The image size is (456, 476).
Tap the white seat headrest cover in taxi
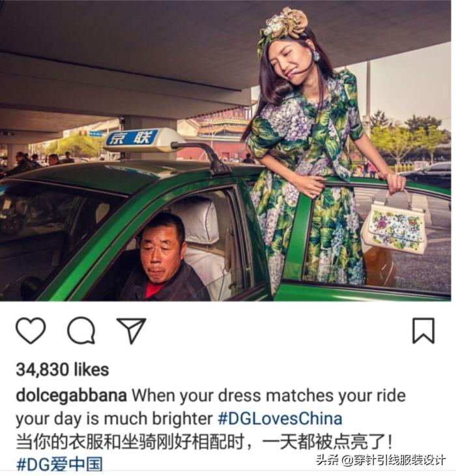[x=199, y=218]
